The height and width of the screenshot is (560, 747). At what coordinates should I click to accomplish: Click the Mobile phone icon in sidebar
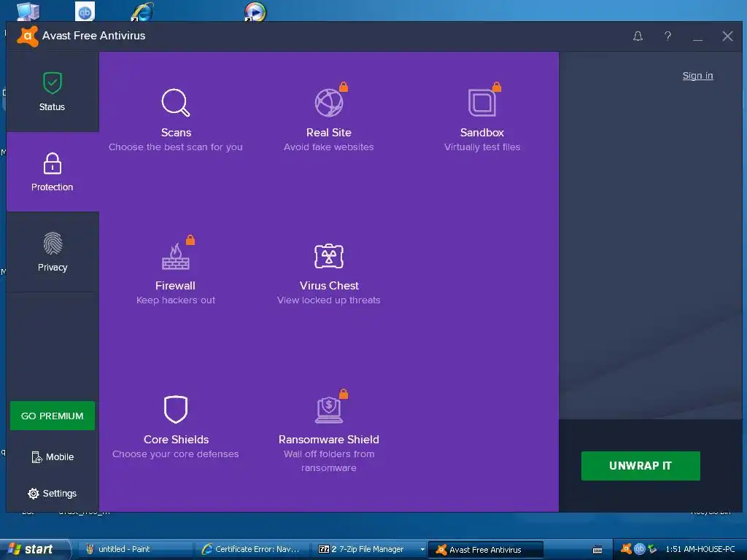coord(36,457)
